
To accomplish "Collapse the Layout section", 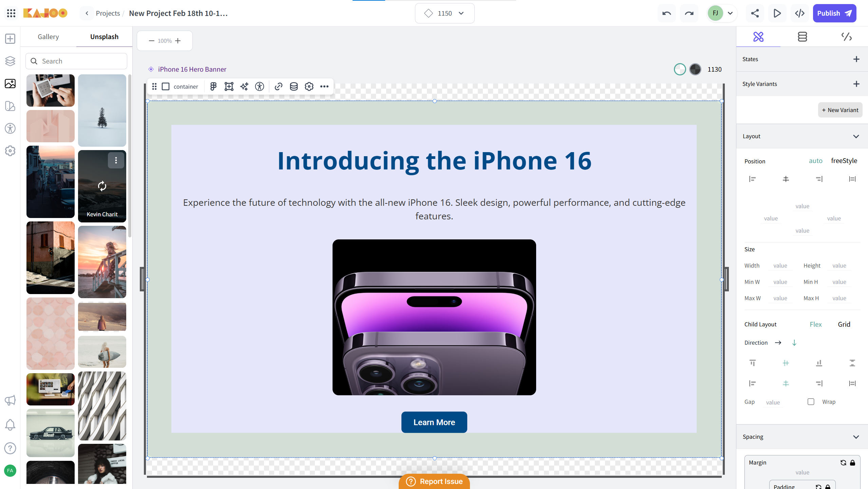I will click(x=856, y=136).
